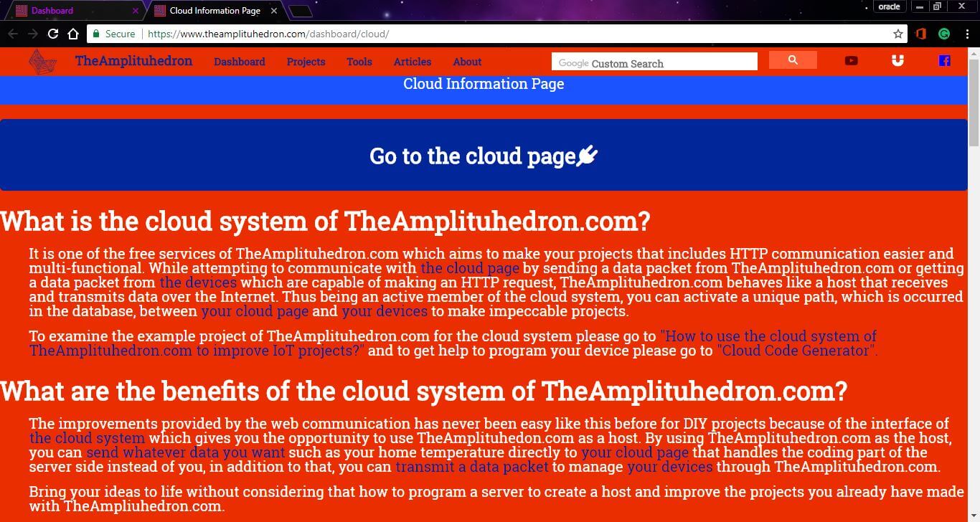Click the Secure padlock icon
The height and width of the screenshot is (522, 980).
tap(95, 34)
